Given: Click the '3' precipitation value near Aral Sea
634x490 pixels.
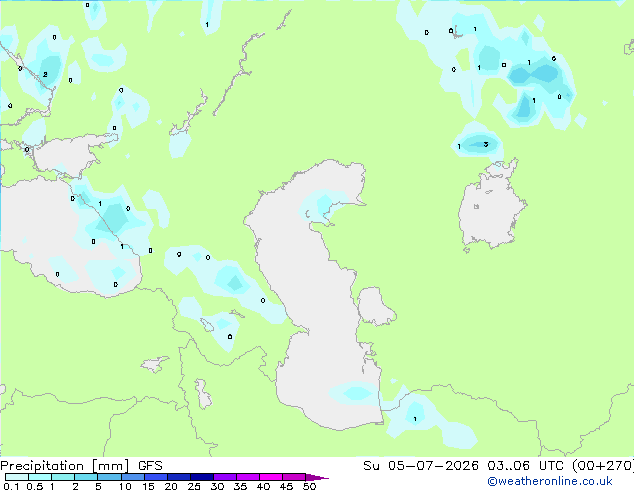Looking at the screenshot, I should click(486, 144).
